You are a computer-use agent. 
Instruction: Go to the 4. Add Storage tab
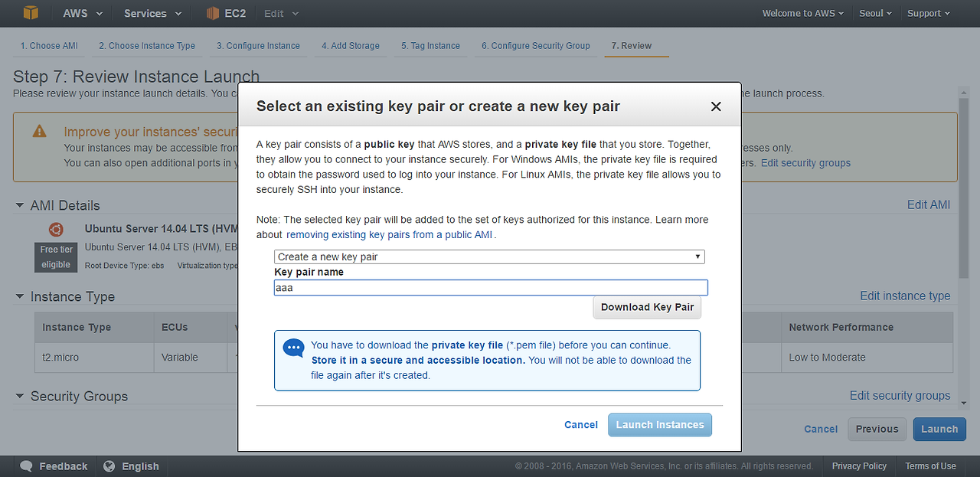(350, 46)
